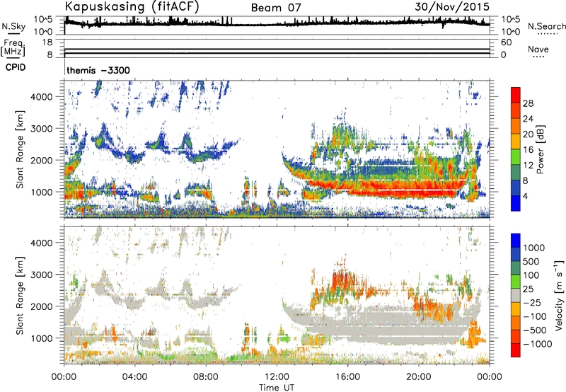Click the '16:00' time axis label
This screenshot has height=392, width=566.
[x=347, y=377]
